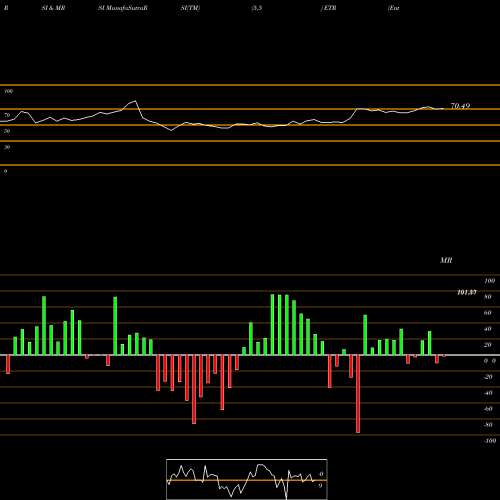
Task: Click the 50 label on RSI axis
Action: point(7,131)
